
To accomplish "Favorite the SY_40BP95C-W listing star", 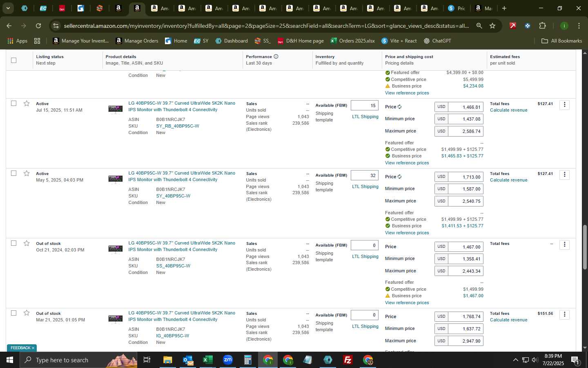I will (27, 173).
